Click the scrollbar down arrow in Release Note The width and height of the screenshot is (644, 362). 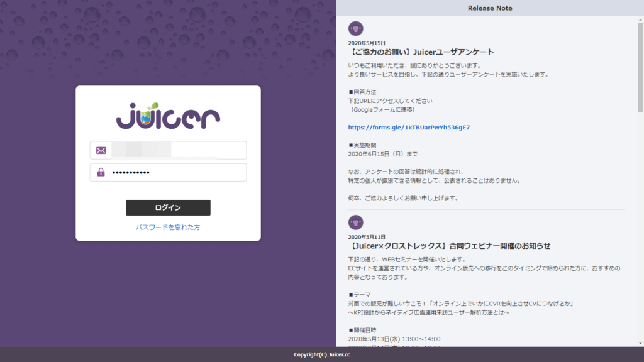click(x=640, y=343)
